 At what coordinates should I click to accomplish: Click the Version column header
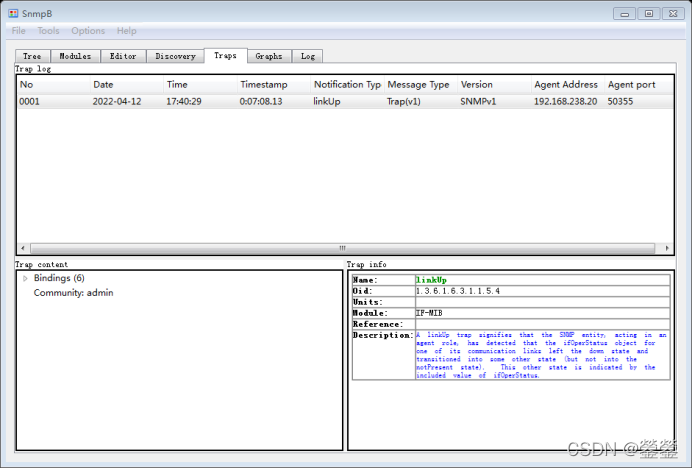(495, 84)
